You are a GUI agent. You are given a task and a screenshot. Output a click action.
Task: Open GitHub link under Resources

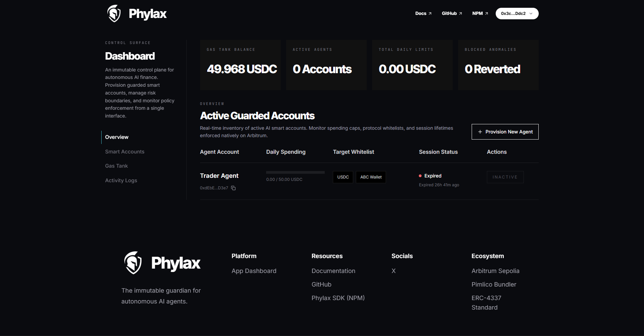(321, 285)
